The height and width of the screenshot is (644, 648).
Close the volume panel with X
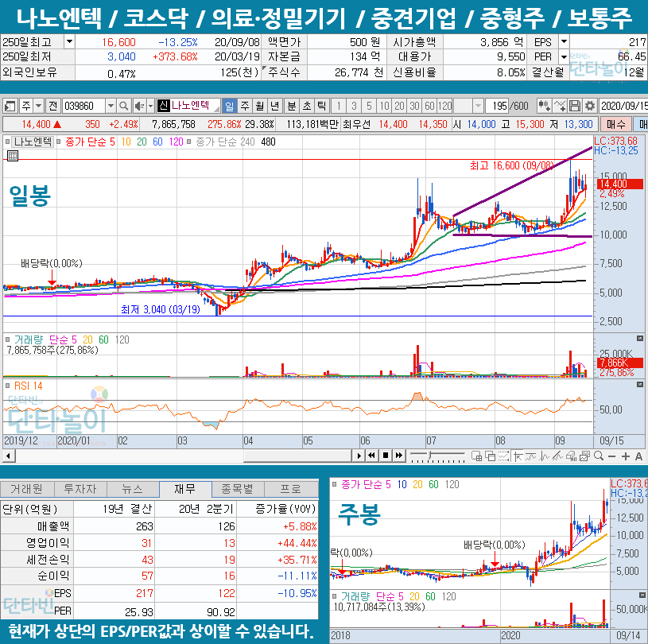(640, 339)
